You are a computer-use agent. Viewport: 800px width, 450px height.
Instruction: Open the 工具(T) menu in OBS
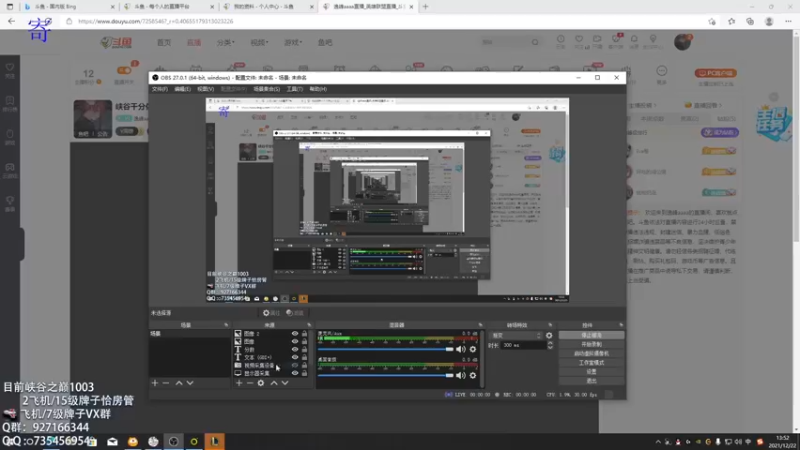(294, 89)
